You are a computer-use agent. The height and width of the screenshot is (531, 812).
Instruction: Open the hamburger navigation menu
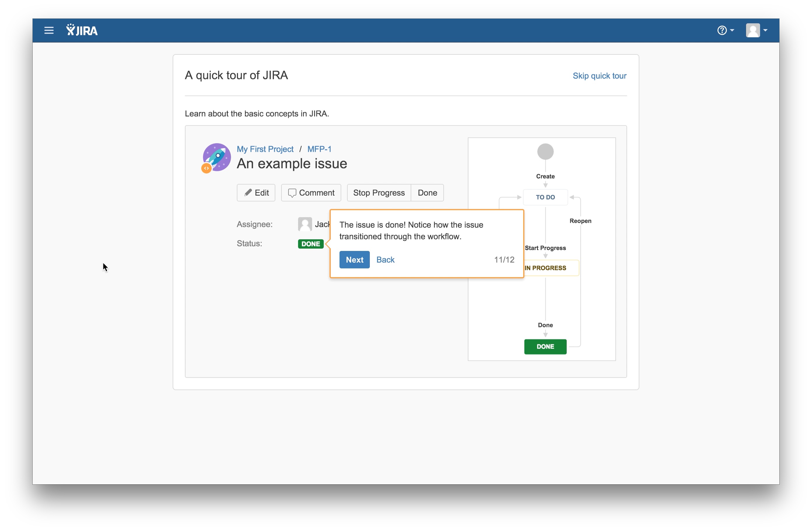click(x=49, y=31)
